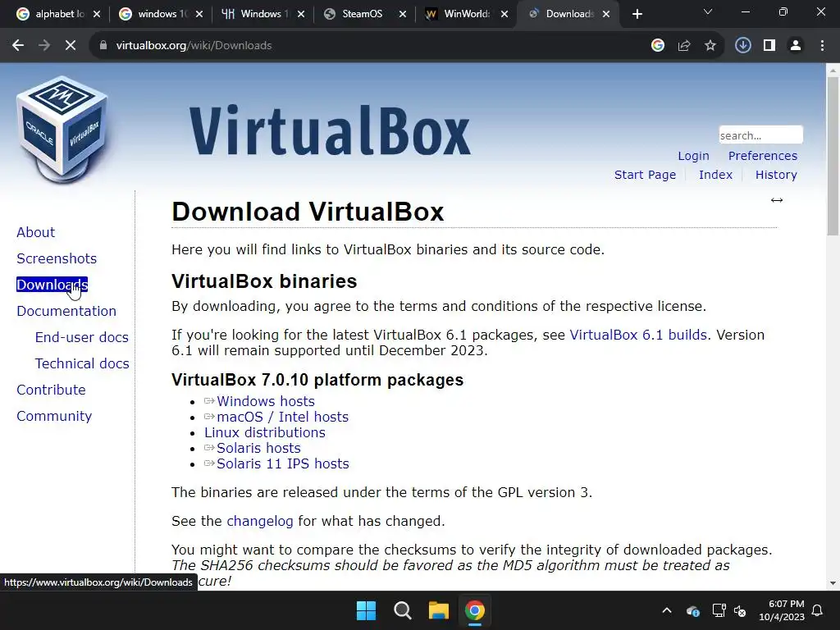The height and width of the screenshot is (630, 840).
Task: Open End-user docs sidebar link
Action: click(81, 337)
